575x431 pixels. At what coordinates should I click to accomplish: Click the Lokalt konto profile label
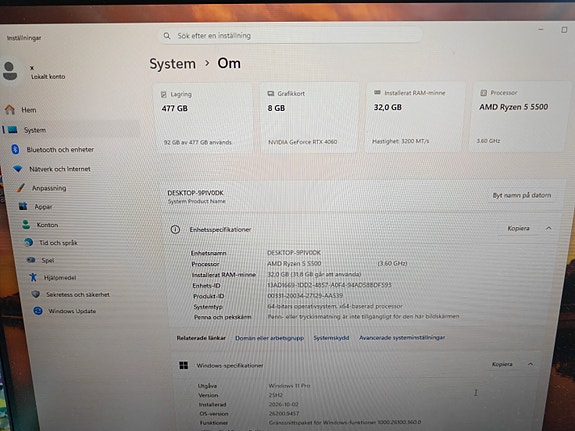coord(48,76)
